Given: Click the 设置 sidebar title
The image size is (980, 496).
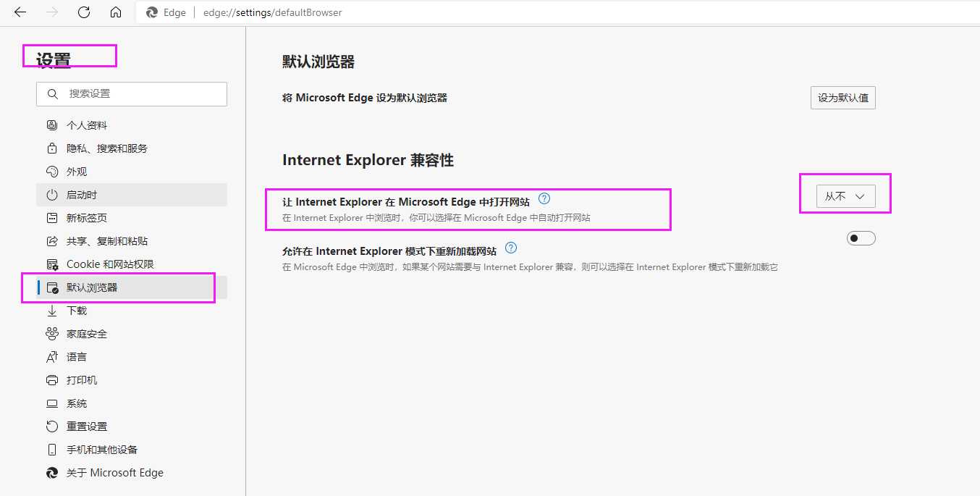Looking at the screenshot, I should pos(54,60).
